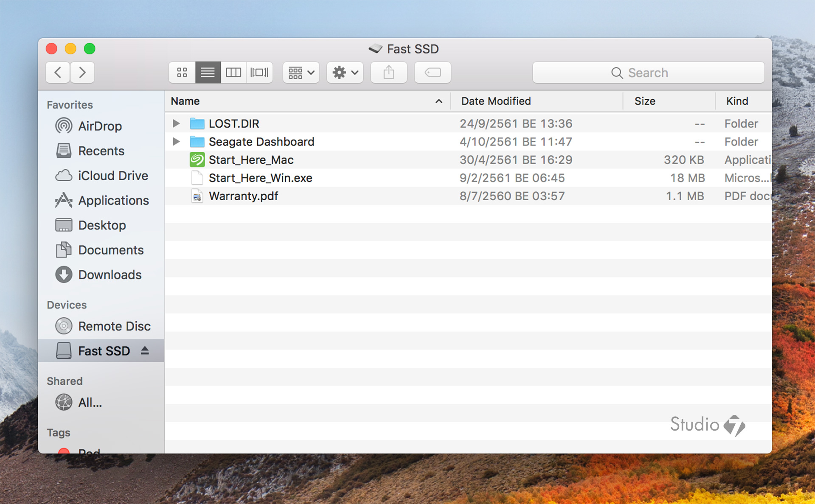815x504 pixels.
Task: Select the Start_Here_Win.exe file icon
Action: pos(197,178)
